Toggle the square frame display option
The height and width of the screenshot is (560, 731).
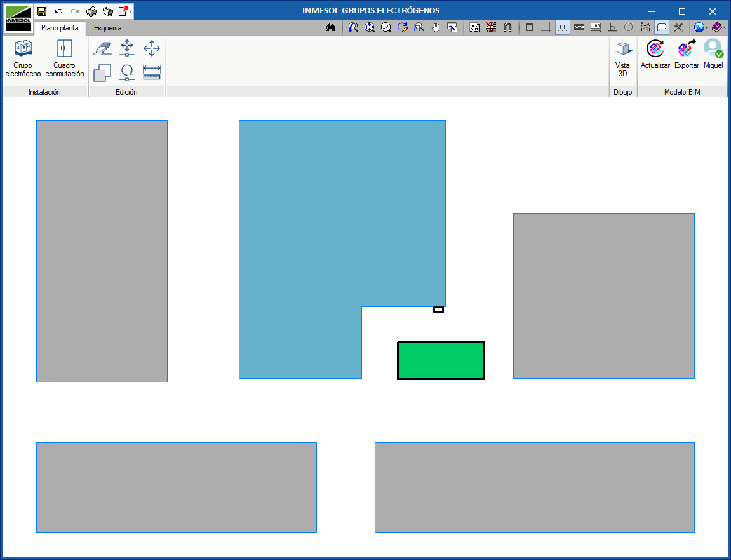pyautogui.click(x=530, y=27)
